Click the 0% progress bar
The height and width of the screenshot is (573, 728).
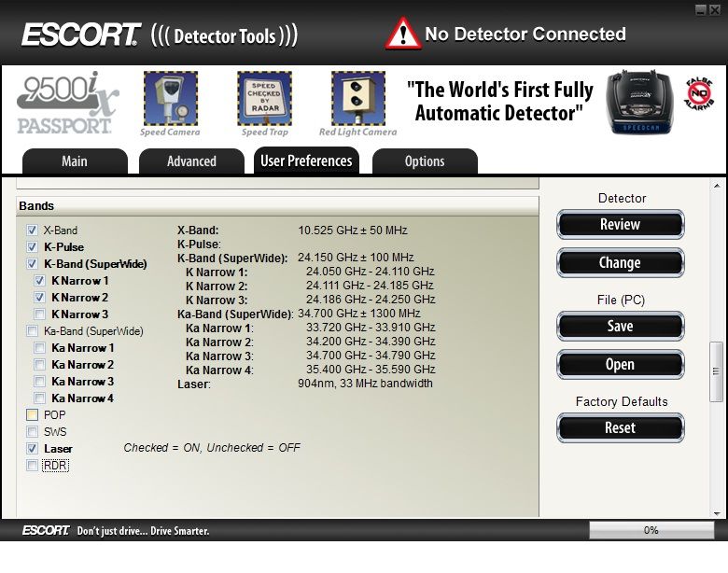pos(651,530)
